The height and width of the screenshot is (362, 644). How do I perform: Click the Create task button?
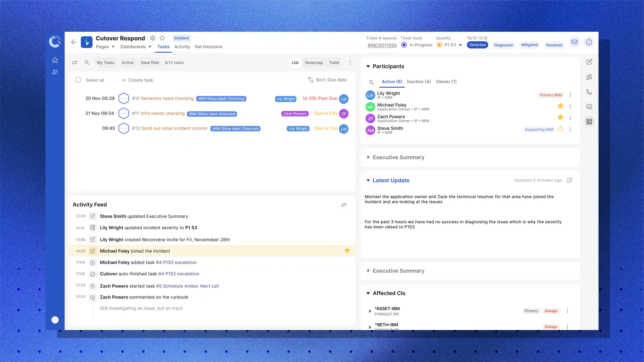coord(137,80)
